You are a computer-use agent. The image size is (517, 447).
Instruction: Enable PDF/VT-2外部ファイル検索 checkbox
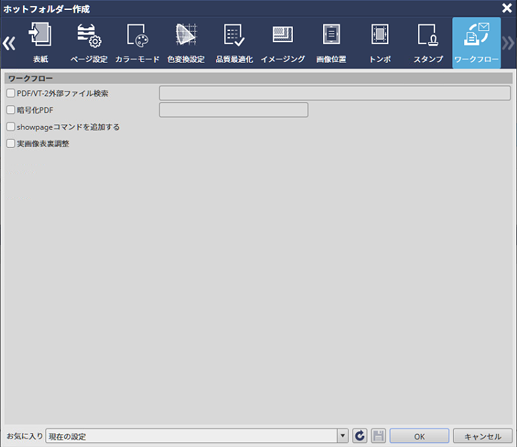click(x=11, y=93)
